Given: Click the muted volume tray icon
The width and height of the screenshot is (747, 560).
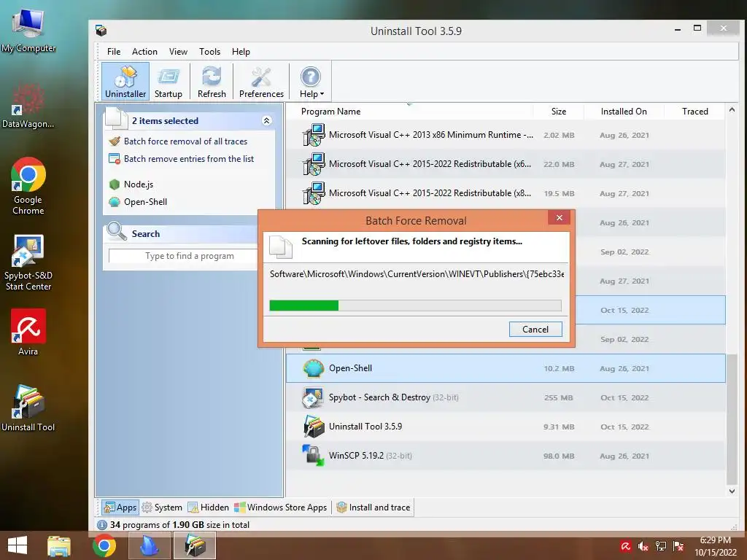Looking at the screenshot, I should point(643,546).
